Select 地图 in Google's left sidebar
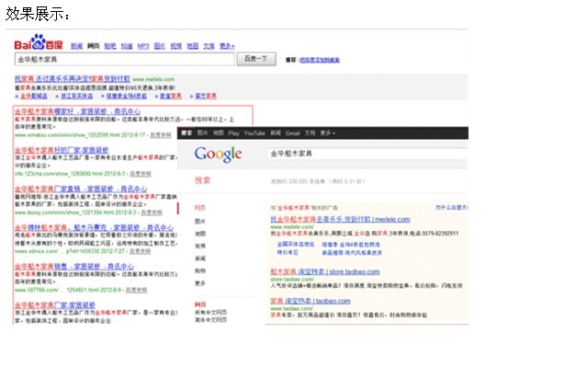The width and height of the screenshot is (588, 368). 200,234
